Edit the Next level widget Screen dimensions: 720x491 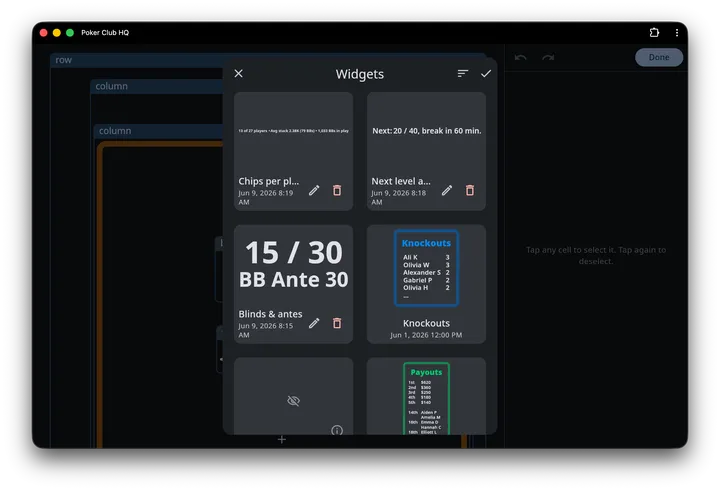[447, 190]
